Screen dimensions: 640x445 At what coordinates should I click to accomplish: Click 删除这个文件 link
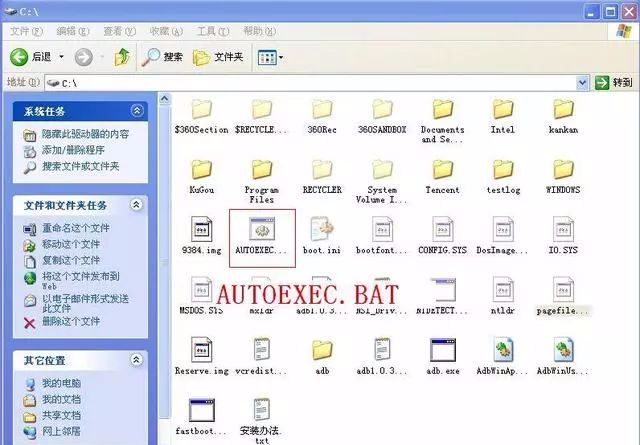[x=71, y=321]
